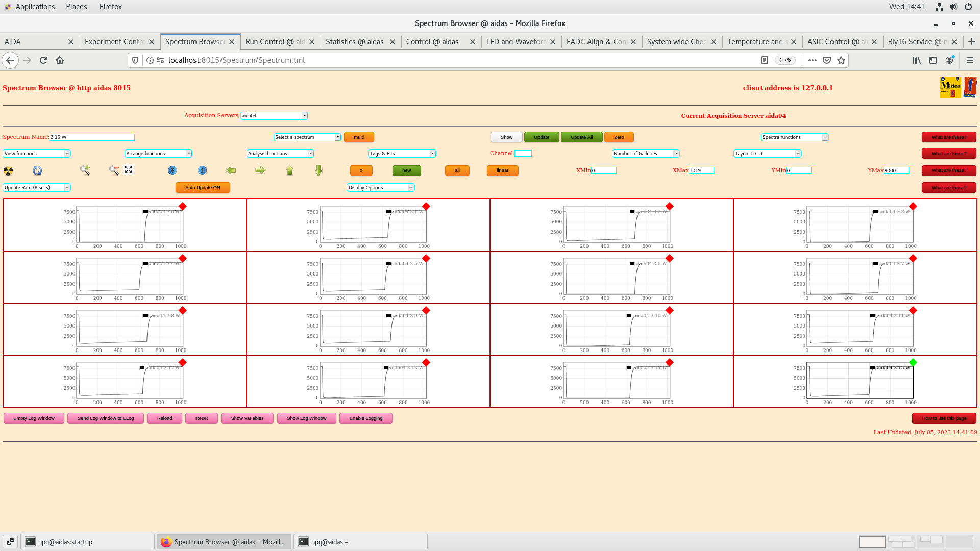Click the right arrow navigation icon
Screen dimensions: 980x551
(x=260, y=169)
